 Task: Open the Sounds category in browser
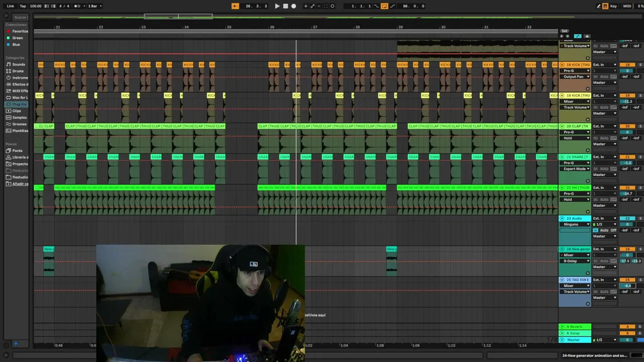[x=19, y=64]
